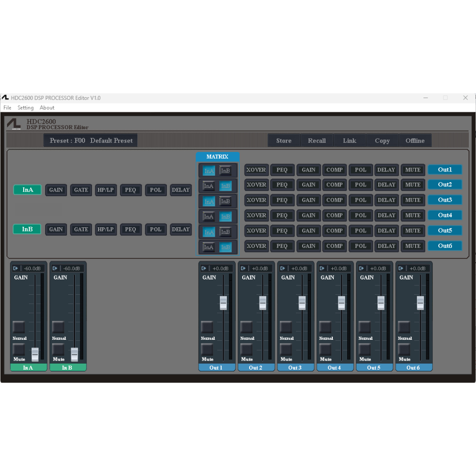476x476 pixels.
Task: Select the InB input channel button
Action: point(27,229)
